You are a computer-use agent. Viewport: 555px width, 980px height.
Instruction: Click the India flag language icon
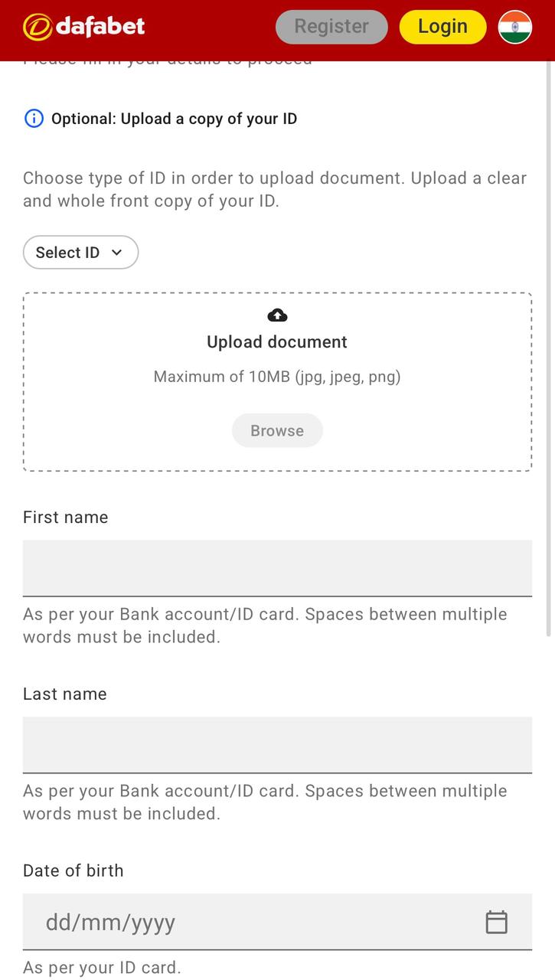[514, 27]
